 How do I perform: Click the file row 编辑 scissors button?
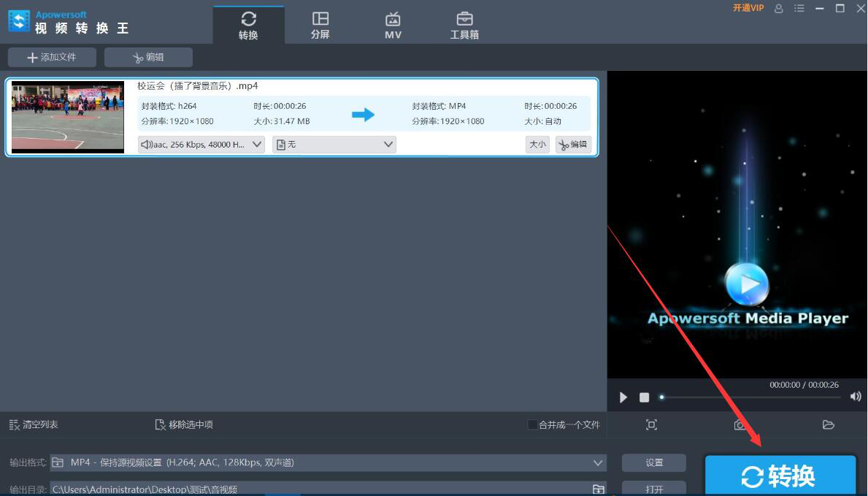click(x=574, y=145)
